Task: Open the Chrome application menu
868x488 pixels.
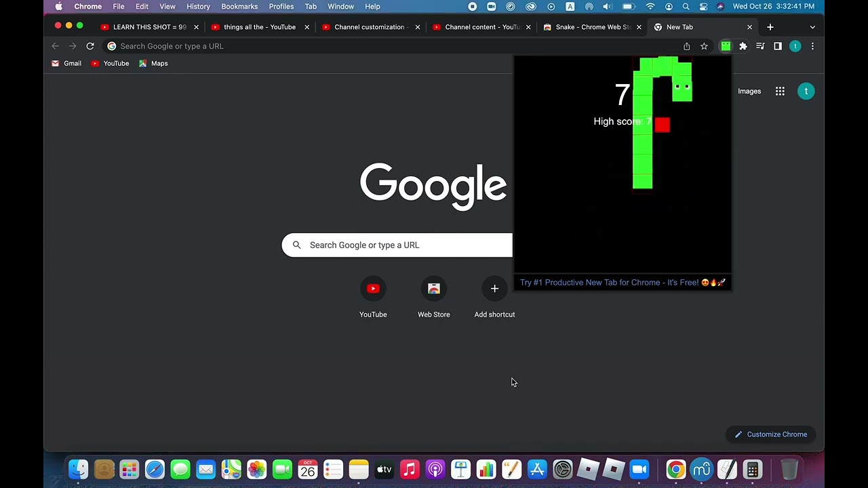Action: [88, 6]
